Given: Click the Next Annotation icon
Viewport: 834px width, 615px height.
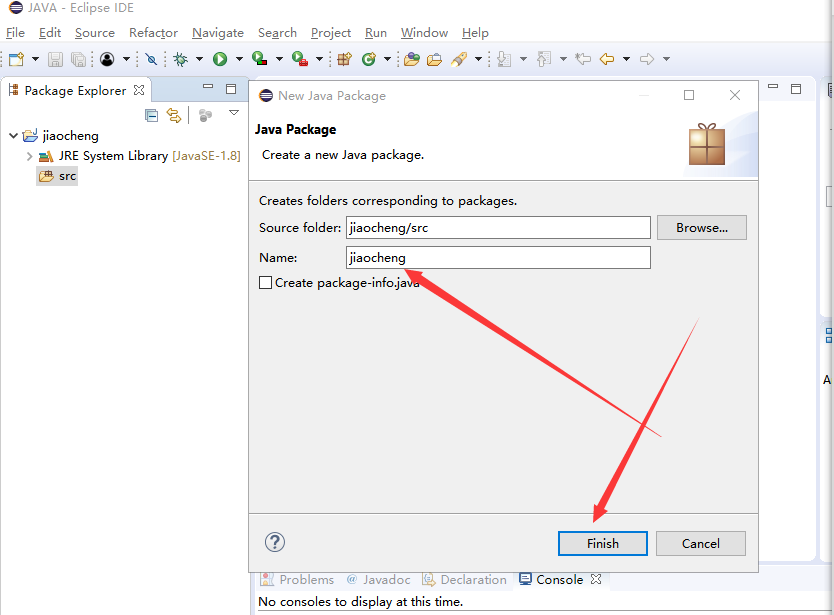Looking at the screenshot, I should pyautogui.click(x=504, y=59).
